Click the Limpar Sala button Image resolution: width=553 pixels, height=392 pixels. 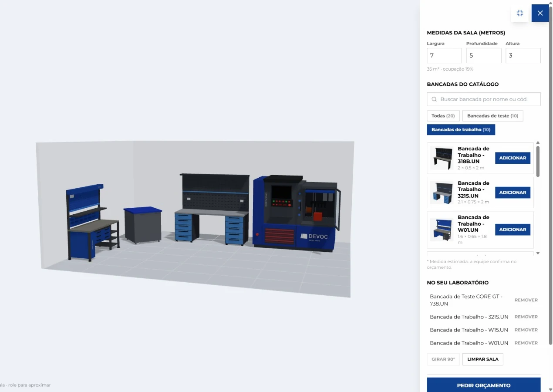(483, 359)
